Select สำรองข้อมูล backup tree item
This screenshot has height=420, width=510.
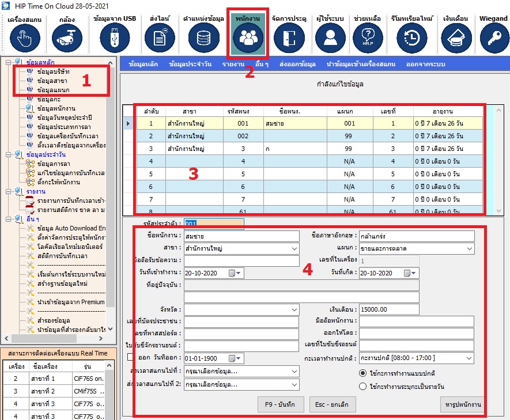point(54,320)
